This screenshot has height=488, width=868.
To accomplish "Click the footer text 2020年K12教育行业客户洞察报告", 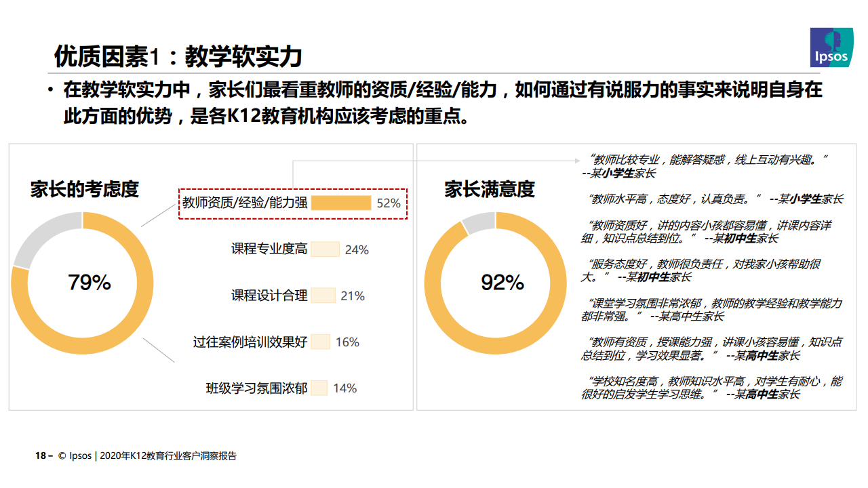I will click(168, 456).
